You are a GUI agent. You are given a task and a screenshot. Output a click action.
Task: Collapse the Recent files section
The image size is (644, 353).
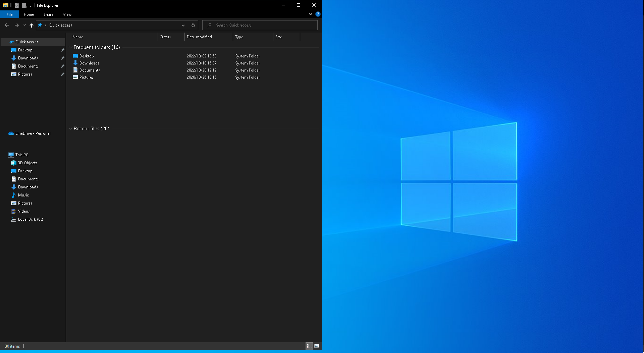click(70, 129)
